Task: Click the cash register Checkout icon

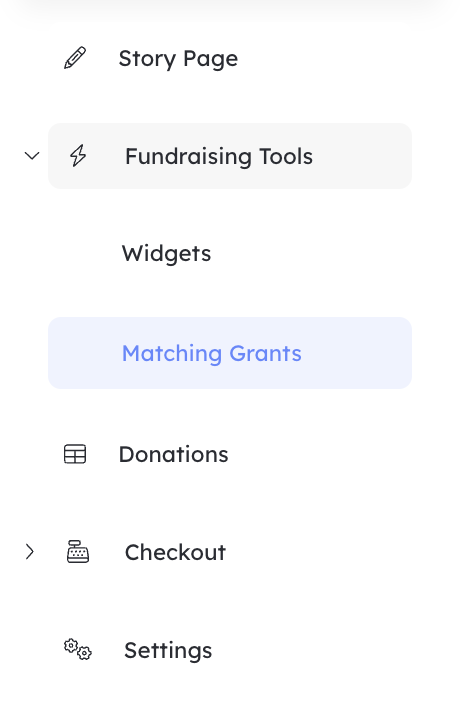Action: [x=78, y=552]
